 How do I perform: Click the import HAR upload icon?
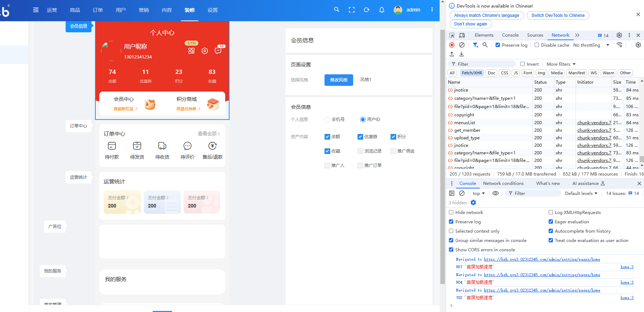452,54
